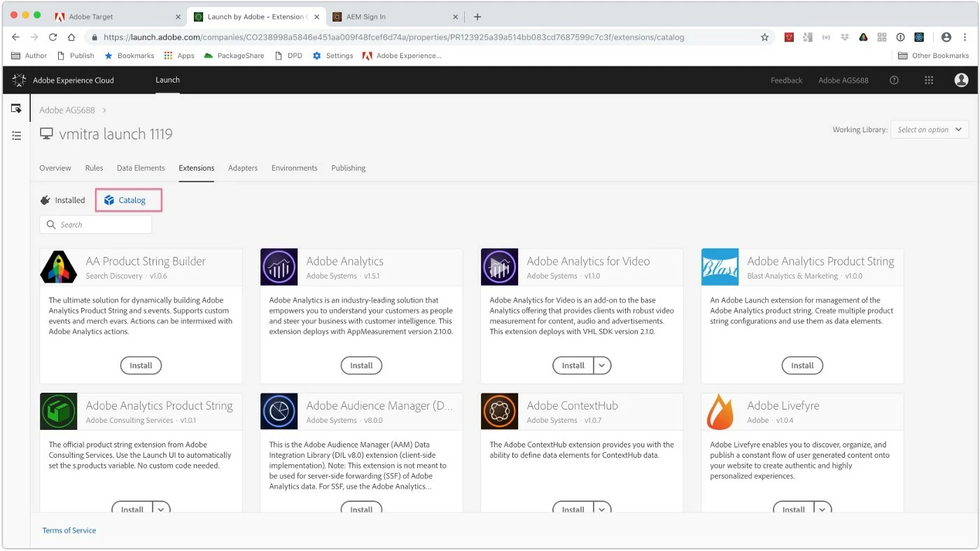Click the Adobe Audience Manager icon

[279, 411]
